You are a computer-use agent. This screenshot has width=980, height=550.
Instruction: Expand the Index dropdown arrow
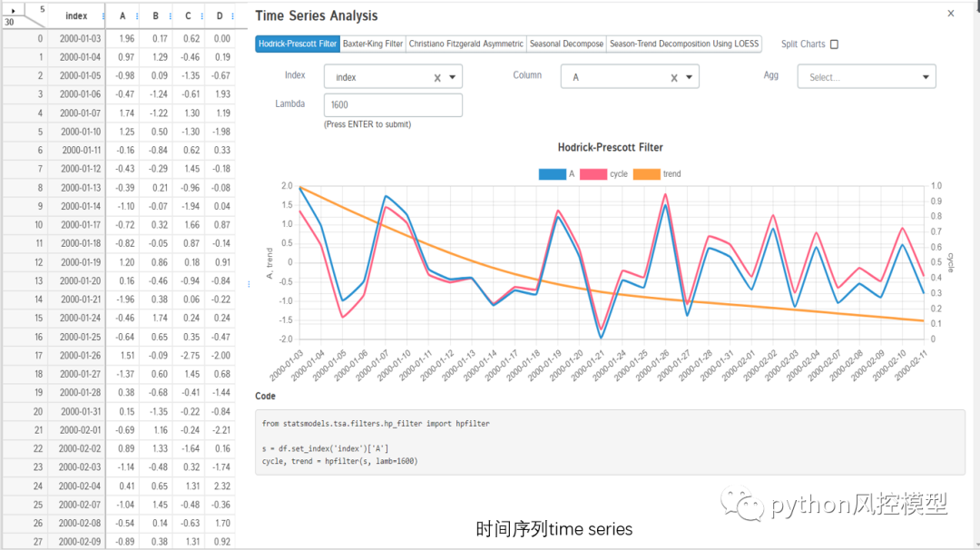click(453, 77)
